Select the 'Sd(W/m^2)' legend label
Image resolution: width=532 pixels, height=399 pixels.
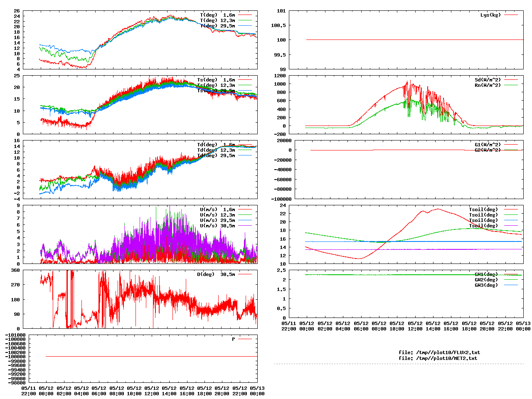click(488, 80)
